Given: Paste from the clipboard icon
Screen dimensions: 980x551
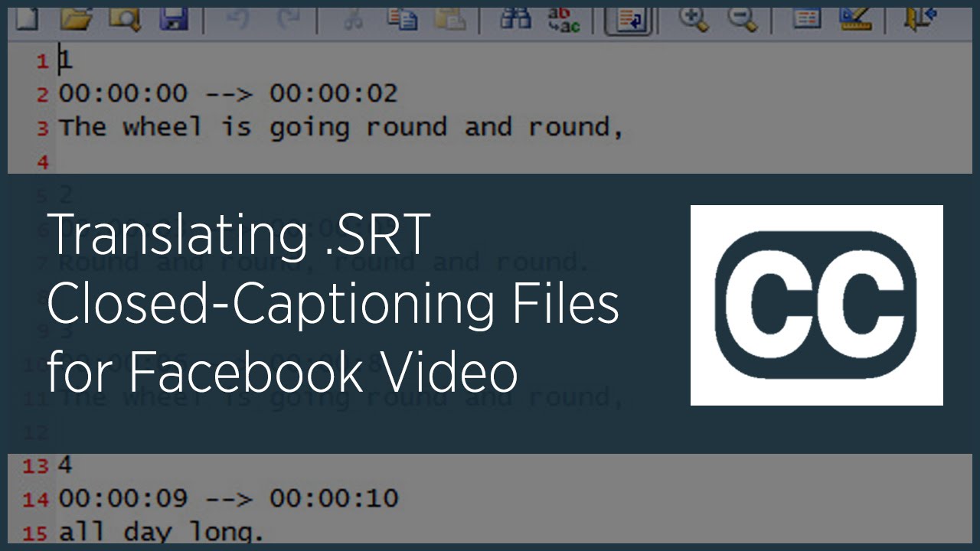Looking at the screenshot, I should (450, 19).
